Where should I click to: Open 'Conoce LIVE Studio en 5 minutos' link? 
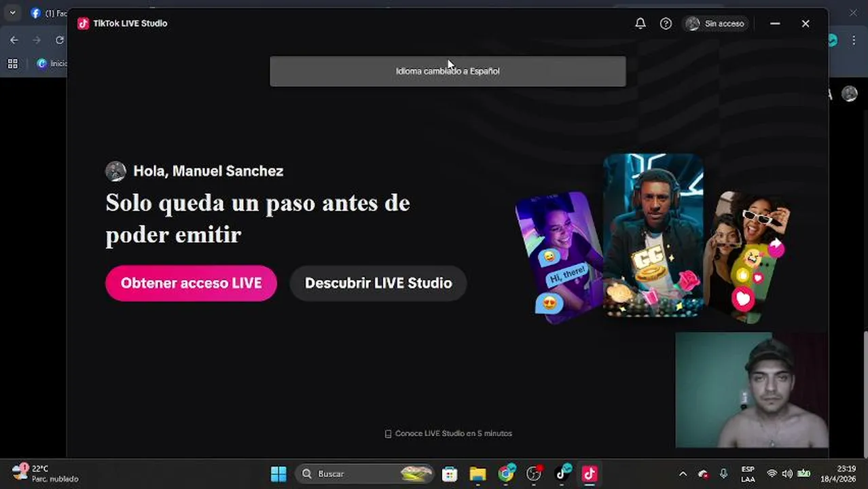[448, 433]
